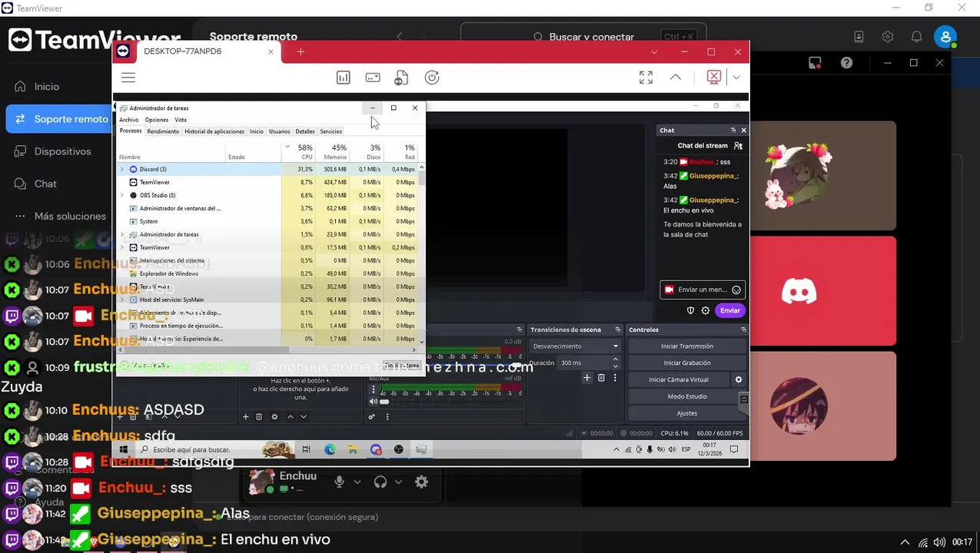Open TeamViewer settings gear in header

click(888, 37)
